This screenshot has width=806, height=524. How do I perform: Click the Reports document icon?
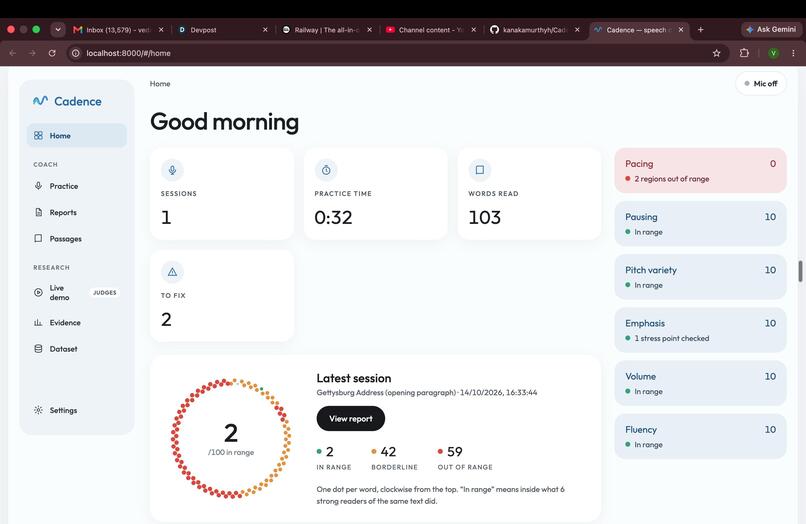[39, 212]
